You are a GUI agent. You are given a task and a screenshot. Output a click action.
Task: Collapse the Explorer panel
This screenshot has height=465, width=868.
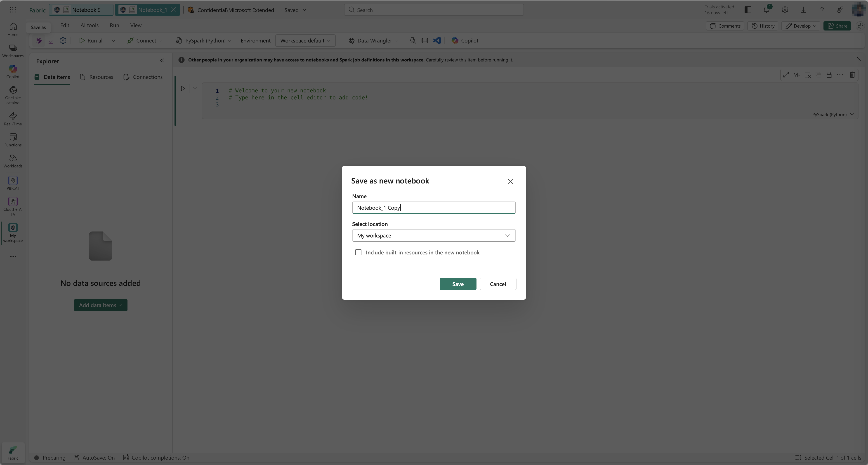[162, 61]
